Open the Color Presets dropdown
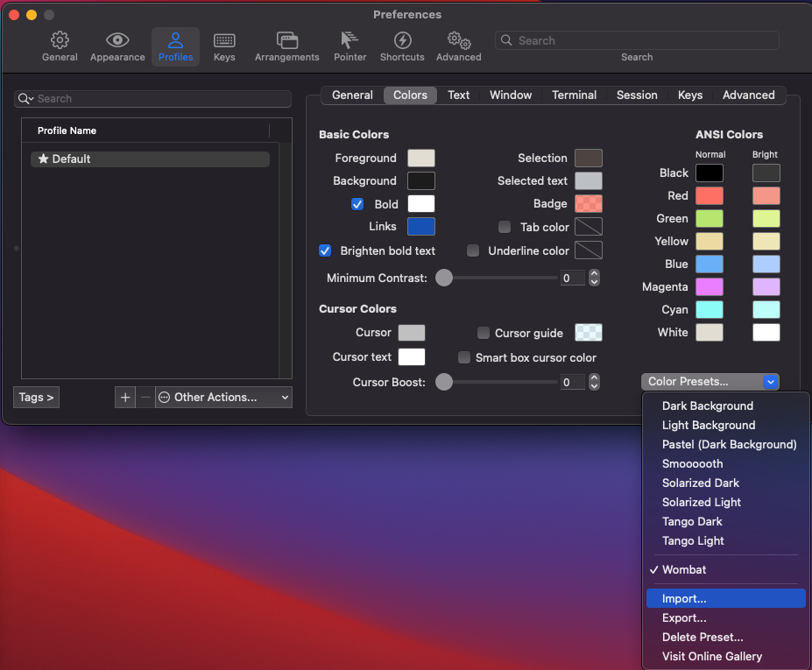Viewport: 812px width, 670px height. [x=710, y=382]
